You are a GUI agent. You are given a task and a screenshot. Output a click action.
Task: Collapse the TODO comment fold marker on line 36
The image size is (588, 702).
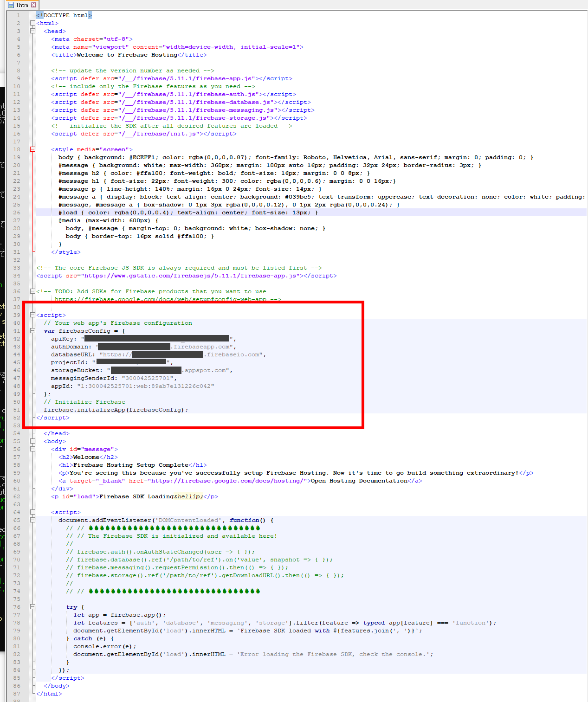[32, 291]
